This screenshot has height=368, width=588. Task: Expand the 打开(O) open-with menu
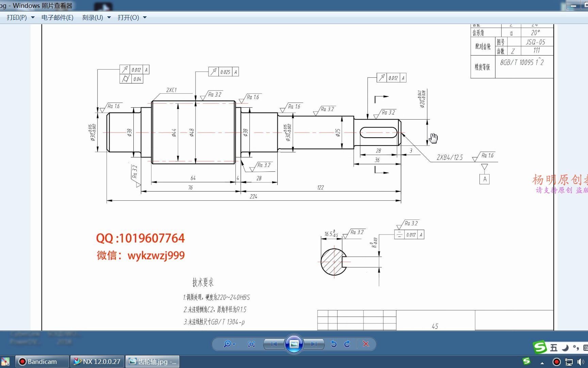132,17
